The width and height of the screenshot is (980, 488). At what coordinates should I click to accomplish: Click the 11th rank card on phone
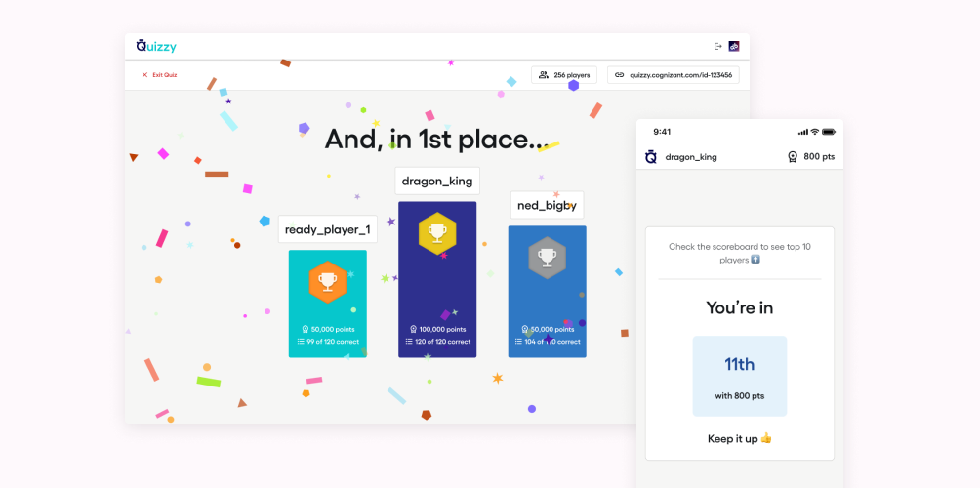coord(739,376)
